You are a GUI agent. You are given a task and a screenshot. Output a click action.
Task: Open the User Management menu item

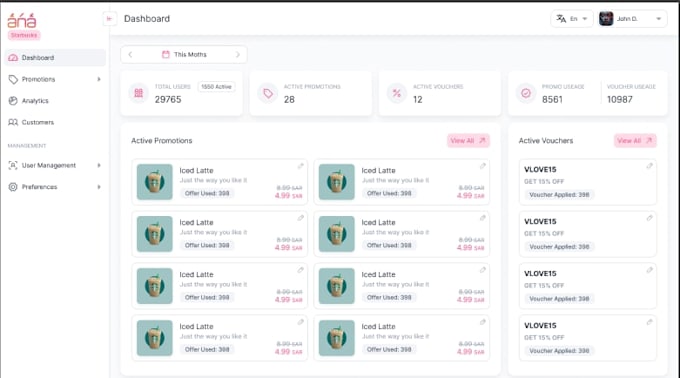pyautogui.click(x=55, y=165)
